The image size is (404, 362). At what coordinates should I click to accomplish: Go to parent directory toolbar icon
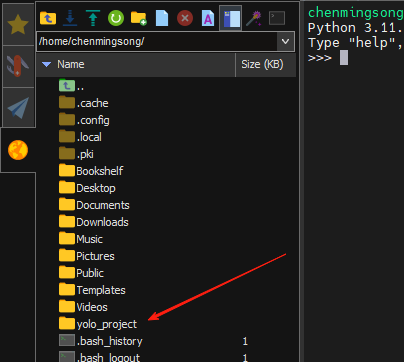point(48,18)
